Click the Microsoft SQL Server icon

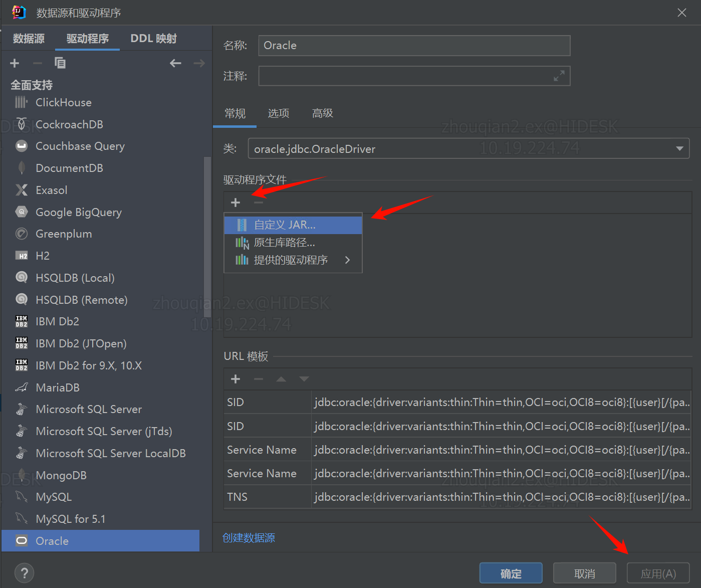(21, 409)
